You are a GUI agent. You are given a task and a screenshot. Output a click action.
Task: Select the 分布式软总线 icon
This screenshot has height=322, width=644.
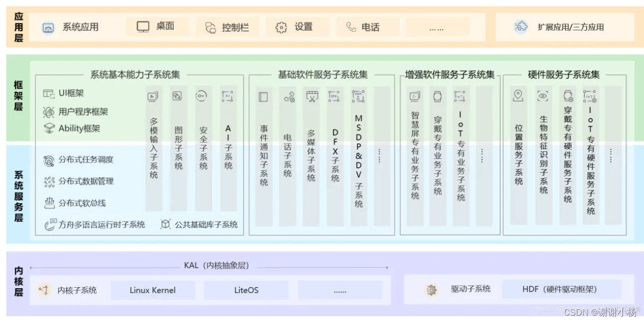click(x=49, y=203)
